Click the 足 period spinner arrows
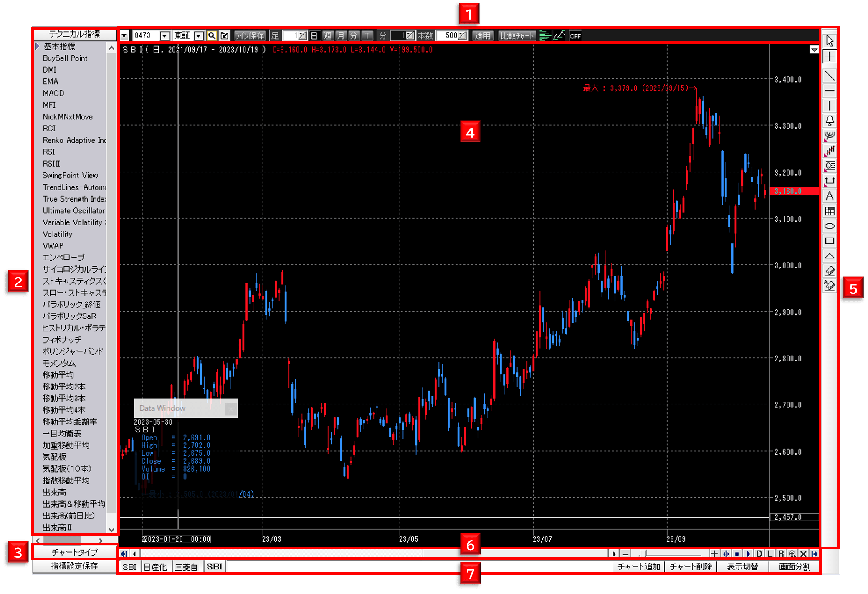 (x=303, y=36)
